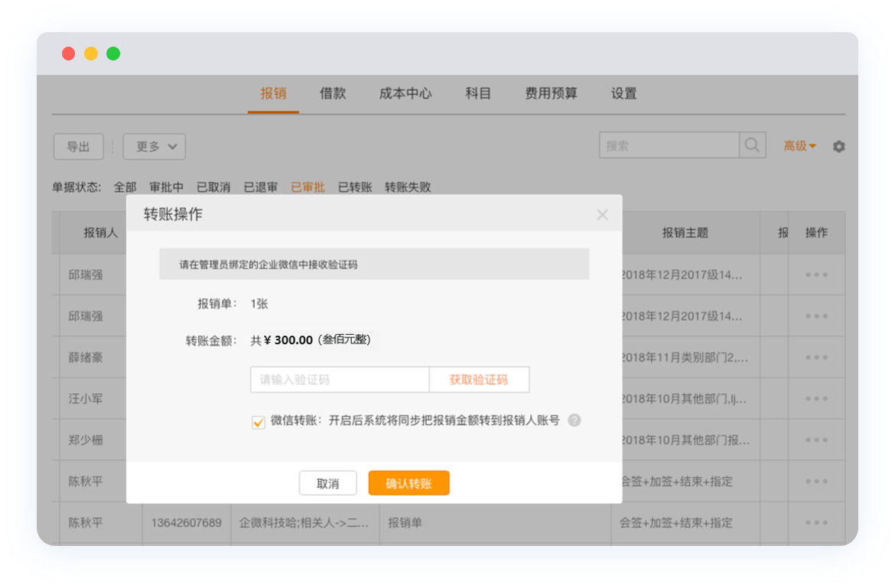This screenshot has height=588, width=895.
Task: Click the 企微科技哈;相关人 cell
Action: (304, 522)
